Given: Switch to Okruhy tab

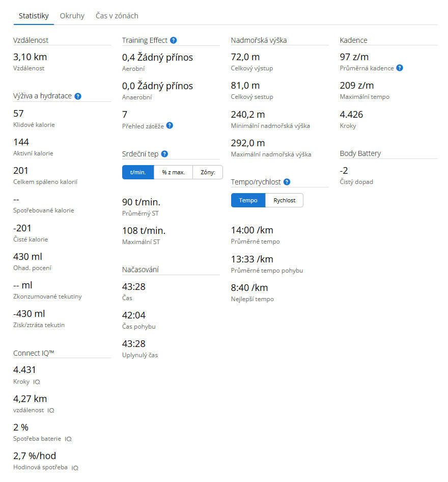Looking at the screenshot, I should [72, 16].
